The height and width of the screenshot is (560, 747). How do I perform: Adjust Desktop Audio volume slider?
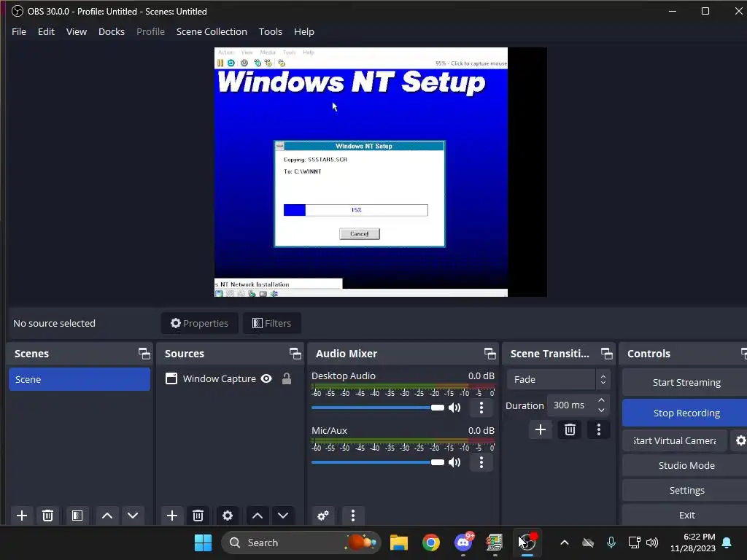(x=378, y=408)
